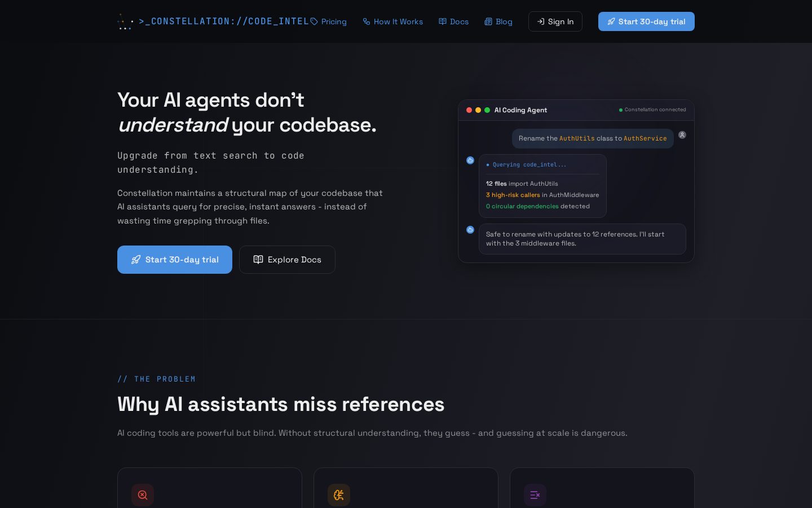Image resolution: width=812 pixels, height=508 pixels.
Task: Click '0 circular dependencies detected' line
Action: click(538, 206)
